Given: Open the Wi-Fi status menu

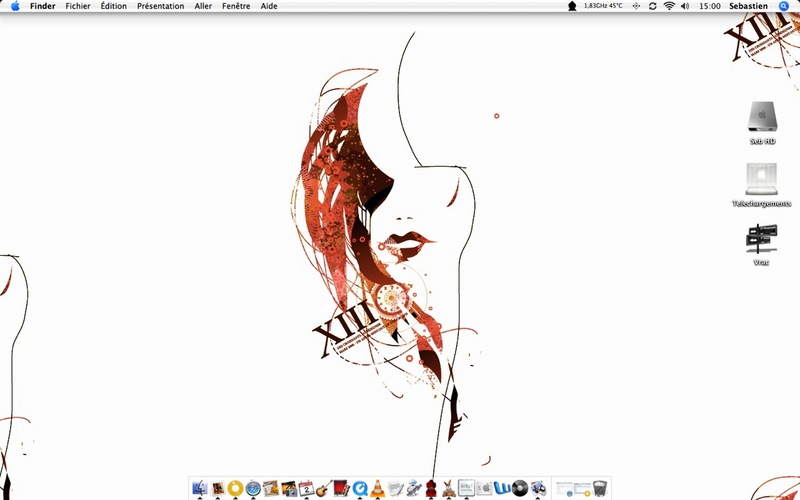Looking at the screenshot, I should [x=668, y=6].
